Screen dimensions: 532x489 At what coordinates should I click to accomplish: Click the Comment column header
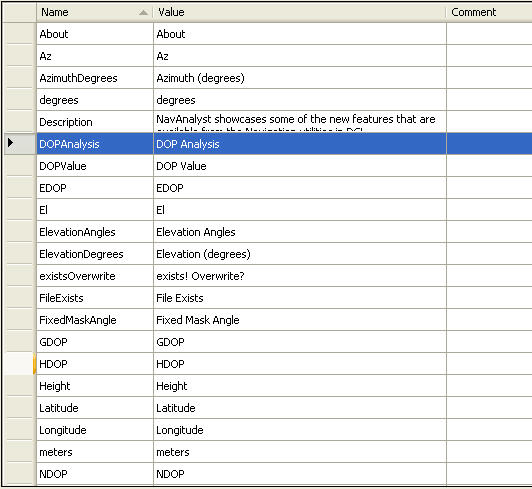click(489, 12)
